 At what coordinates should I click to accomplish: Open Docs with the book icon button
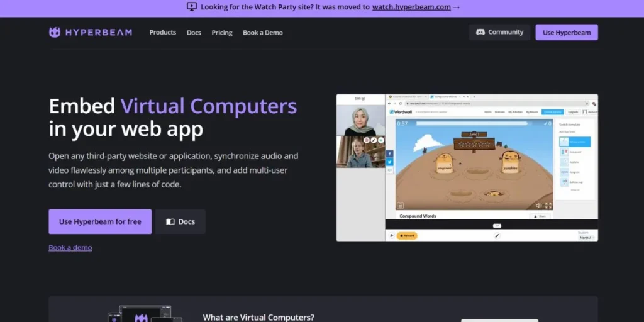(180, 221)
